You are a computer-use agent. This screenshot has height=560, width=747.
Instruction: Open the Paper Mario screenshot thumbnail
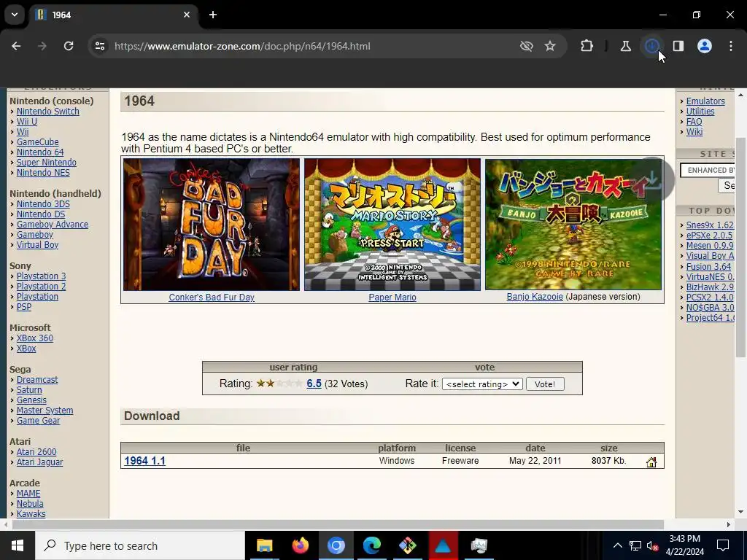(392, 225)
